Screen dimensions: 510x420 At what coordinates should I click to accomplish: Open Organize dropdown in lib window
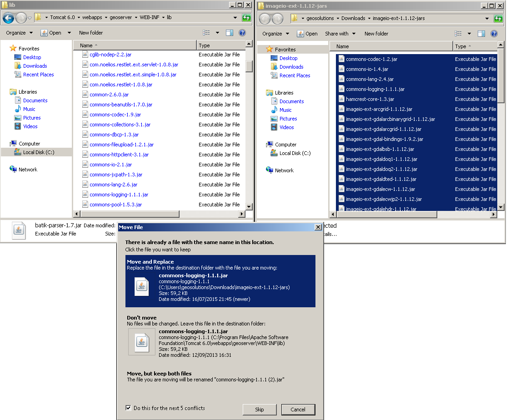(x=19, y=33)
